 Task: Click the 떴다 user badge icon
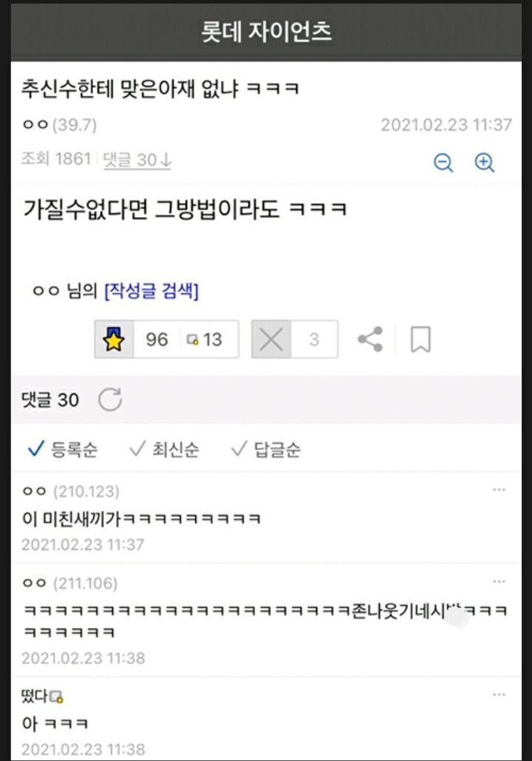tap(57, 697)
